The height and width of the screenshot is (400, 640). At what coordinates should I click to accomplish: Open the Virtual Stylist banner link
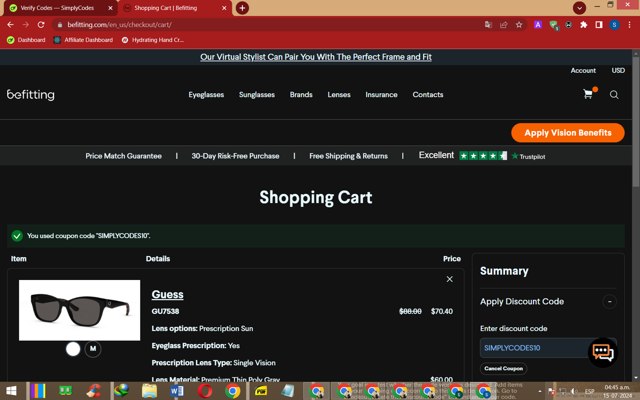pos(316,57)
